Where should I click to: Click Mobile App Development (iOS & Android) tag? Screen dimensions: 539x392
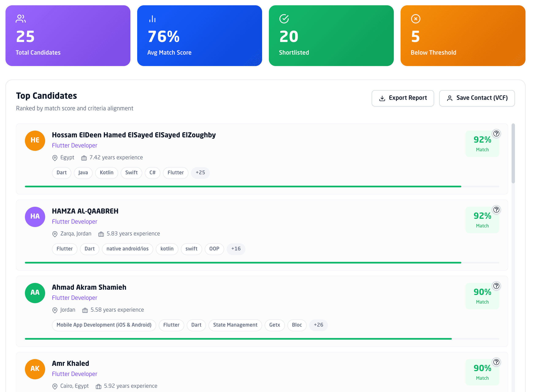pos(104,325)
